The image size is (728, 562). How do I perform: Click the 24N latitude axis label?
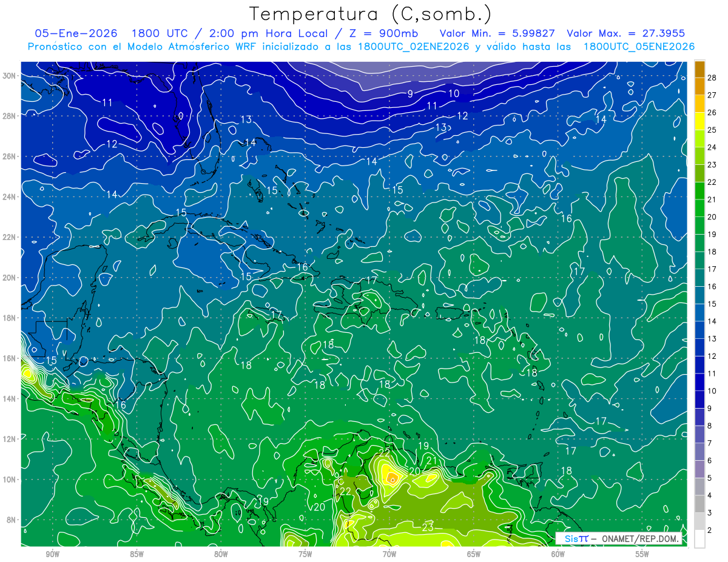pos(10,197)
